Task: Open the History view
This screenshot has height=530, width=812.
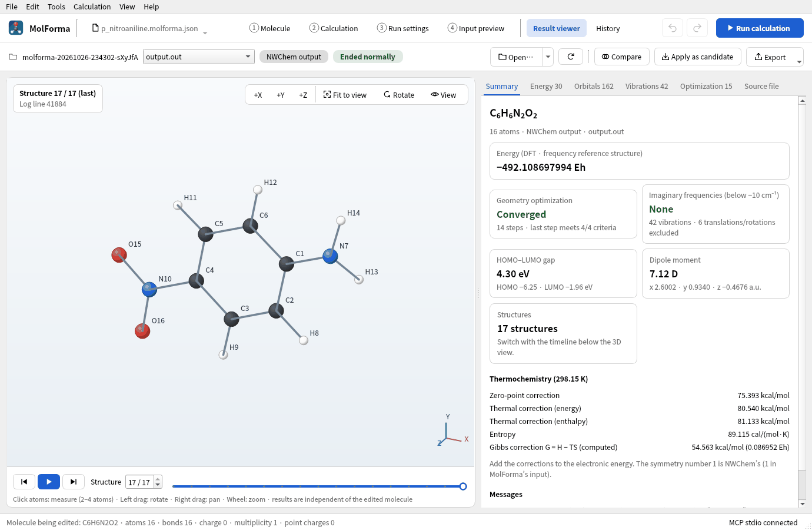Action: (x=608, y=28)
